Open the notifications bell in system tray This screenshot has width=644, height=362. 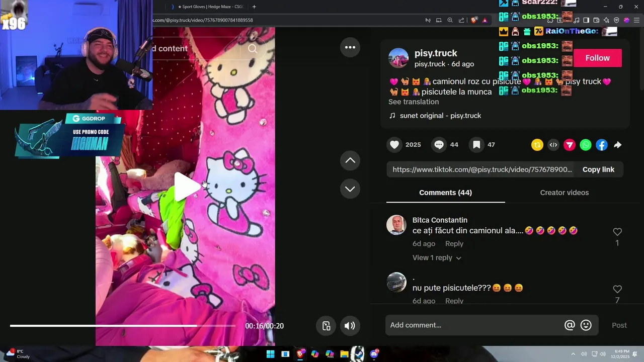(x=635, y=354)
